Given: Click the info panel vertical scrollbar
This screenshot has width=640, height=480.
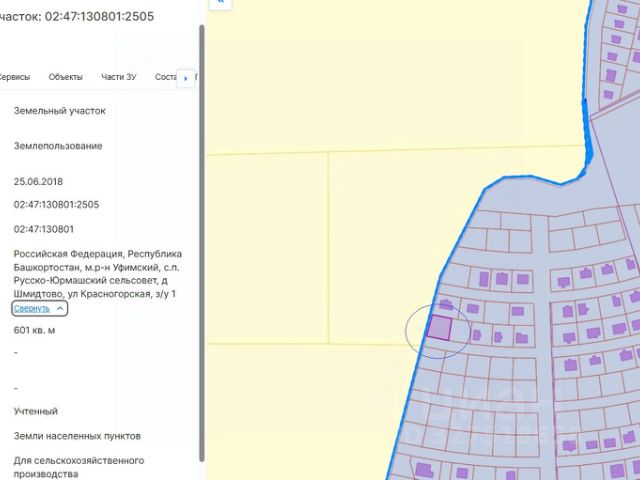Looking at the screenshot, I should 202,243.
